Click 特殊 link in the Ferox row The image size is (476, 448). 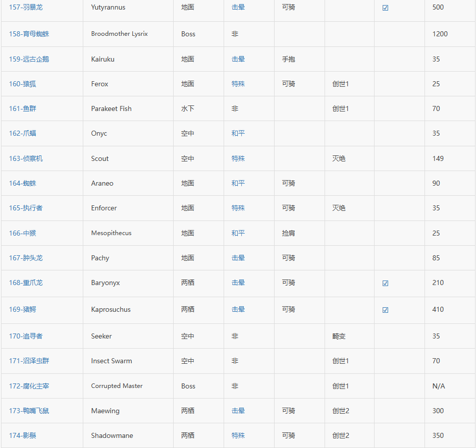tap(238, 84)
